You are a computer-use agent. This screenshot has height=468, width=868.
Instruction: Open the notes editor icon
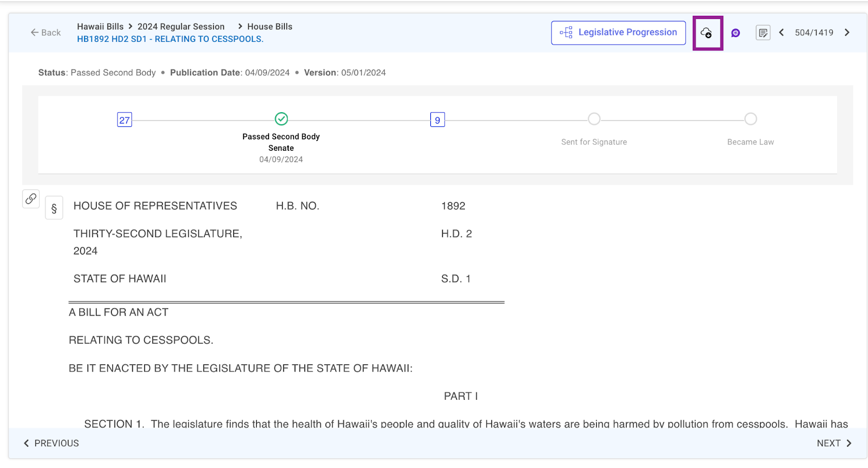click(763, 33)
